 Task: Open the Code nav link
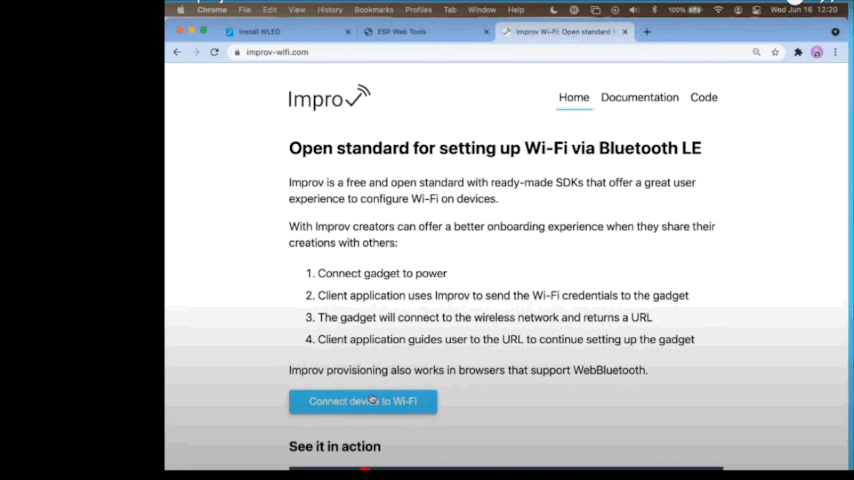[704, 98]
